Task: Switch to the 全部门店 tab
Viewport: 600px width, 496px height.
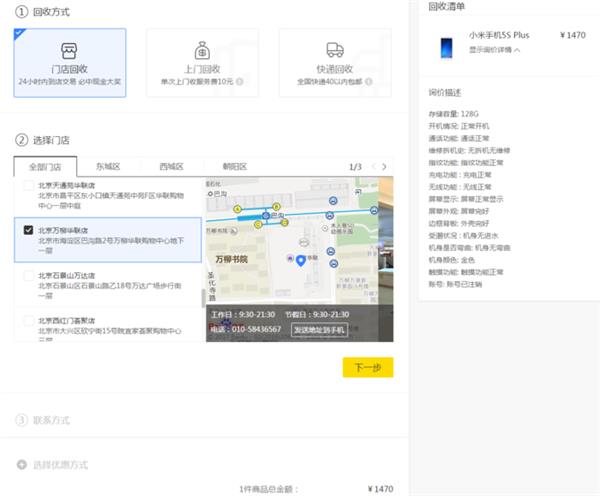Action: point(45,167)
